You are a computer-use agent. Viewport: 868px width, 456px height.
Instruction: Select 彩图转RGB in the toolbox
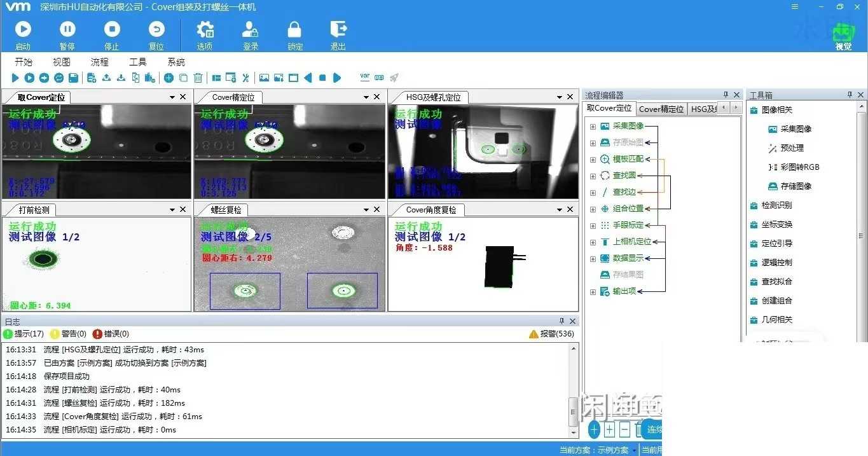794,167
